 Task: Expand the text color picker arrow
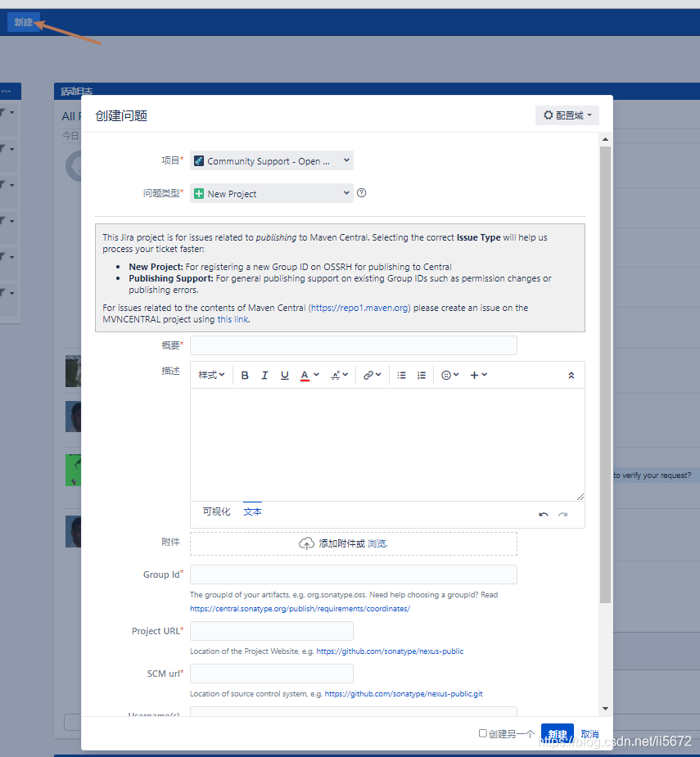316,375
